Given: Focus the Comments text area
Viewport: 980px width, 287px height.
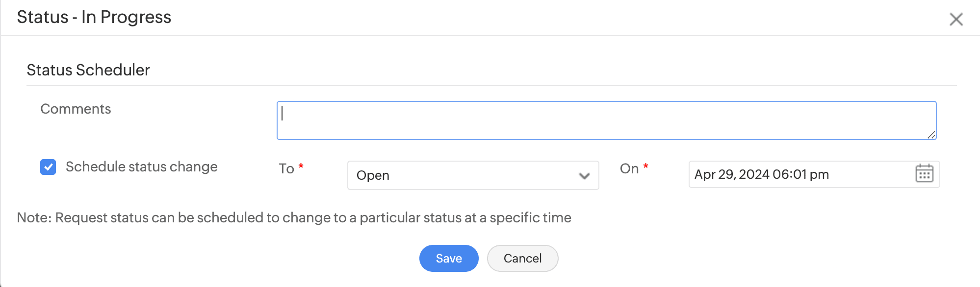Looking at the screenshot, I should 606,120.
